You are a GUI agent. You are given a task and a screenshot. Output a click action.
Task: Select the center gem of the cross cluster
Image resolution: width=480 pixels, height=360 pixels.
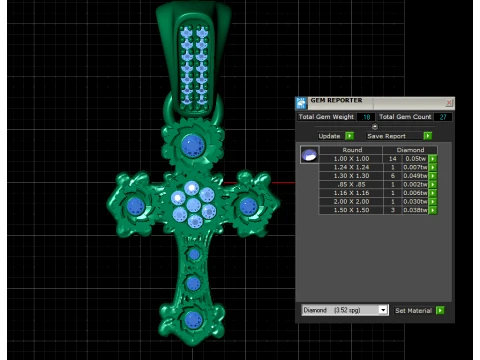(x=193, y=205)
